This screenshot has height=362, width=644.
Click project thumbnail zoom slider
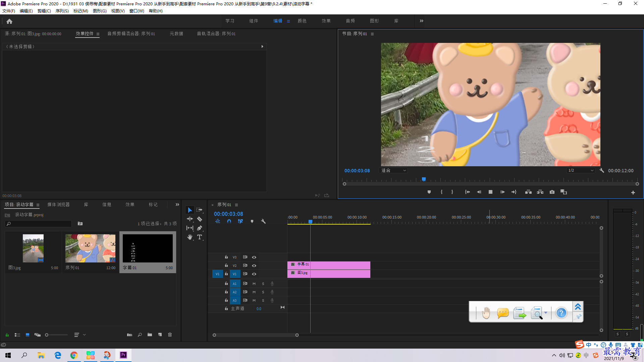56,335
